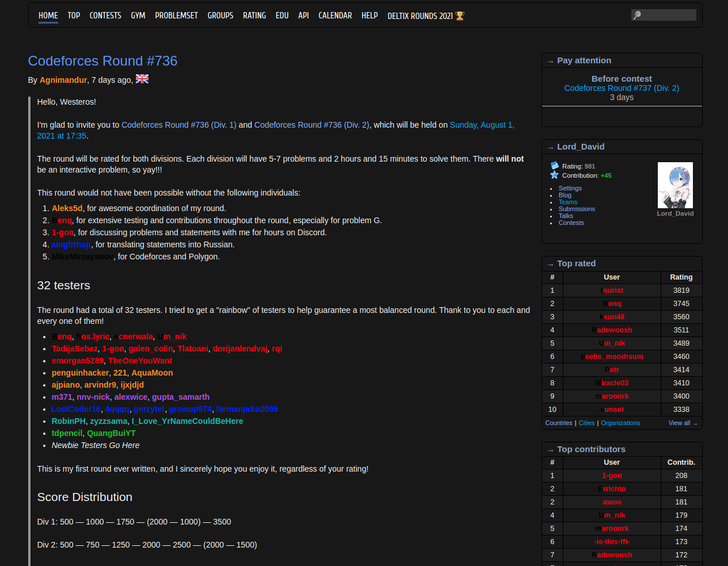Open ksun48 in Top rated table
The image size is (728, 566).
point(612,317)
